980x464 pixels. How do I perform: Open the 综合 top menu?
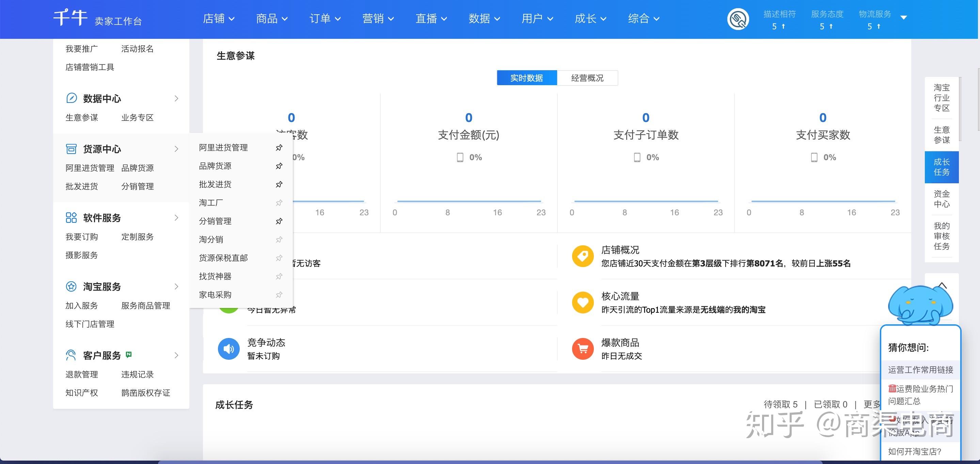point(644,18)
